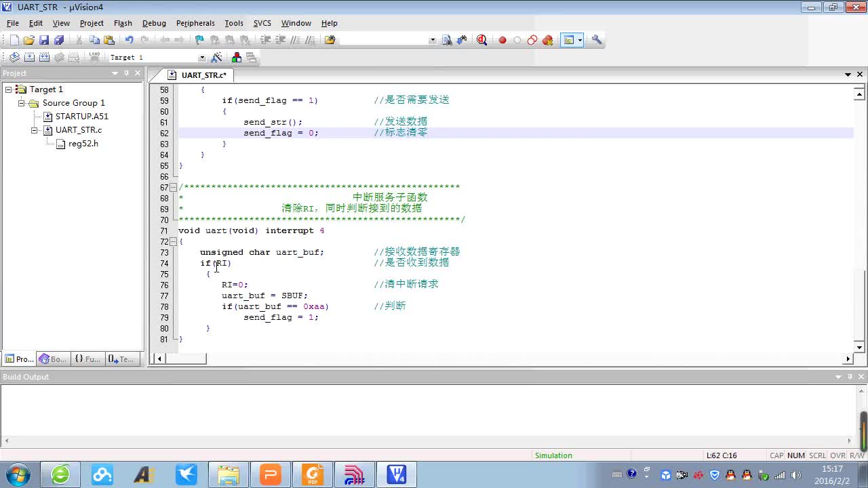Click the Simulation status bar label
The width and height of the screenshot is (868, 488).
(553, 455)
